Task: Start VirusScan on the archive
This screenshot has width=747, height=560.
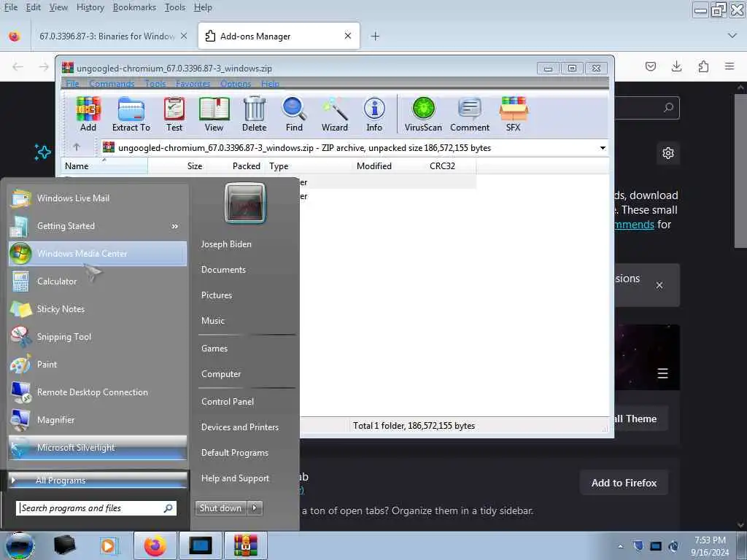Action: tap(423, 114)
